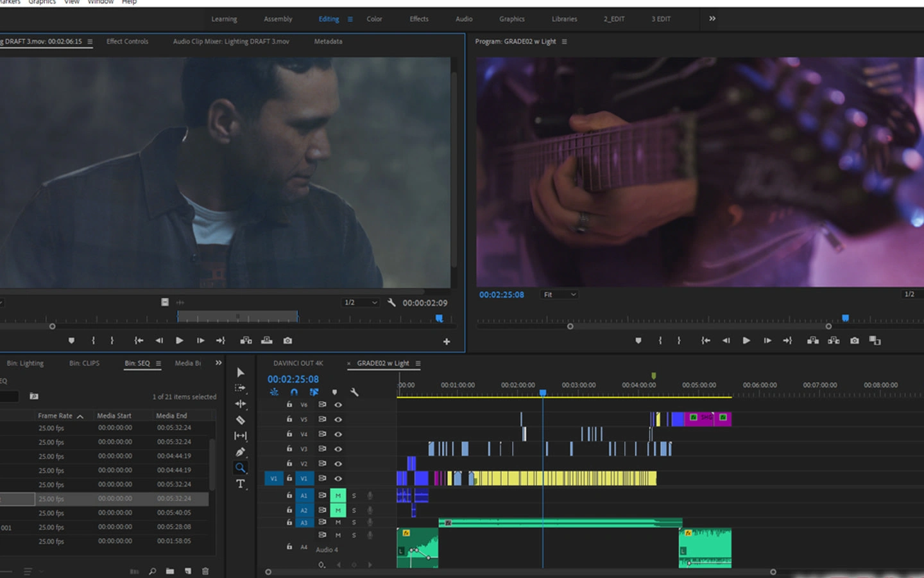Click the blue playhead on timeline ruler

click(x=543, y=392)
